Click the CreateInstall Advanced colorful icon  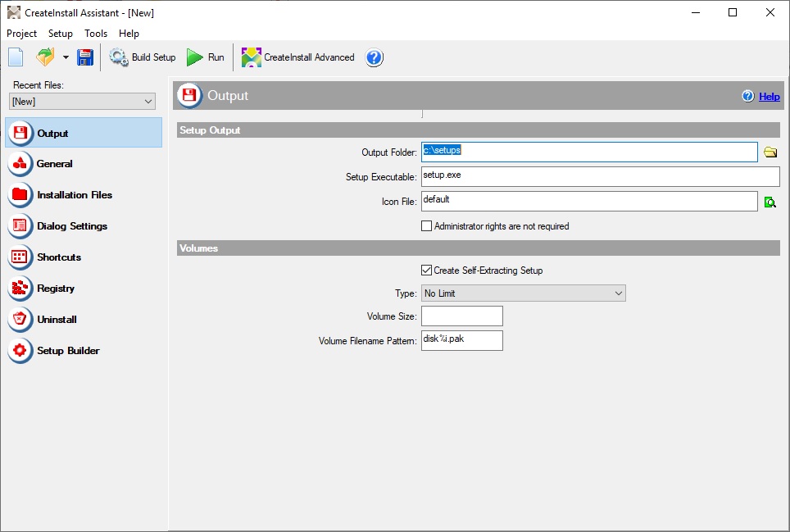tap(251, 57)
